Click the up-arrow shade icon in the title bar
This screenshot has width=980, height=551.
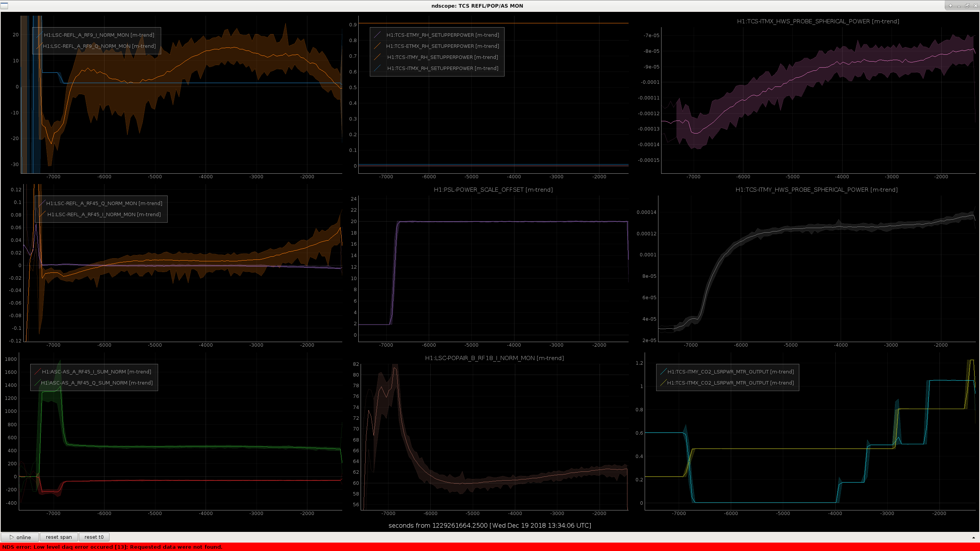point(950,6)
